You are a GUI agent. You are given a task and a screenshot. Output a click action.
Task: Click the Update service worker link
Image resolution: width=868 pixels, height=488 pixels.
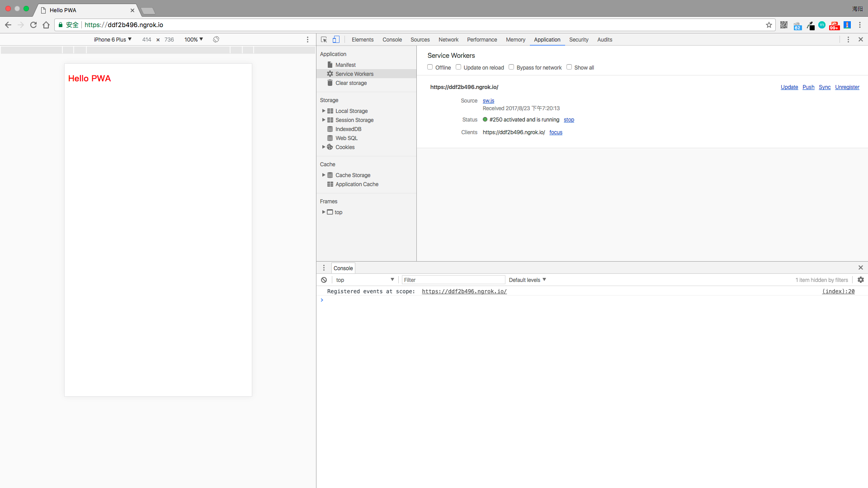[789, 87]
